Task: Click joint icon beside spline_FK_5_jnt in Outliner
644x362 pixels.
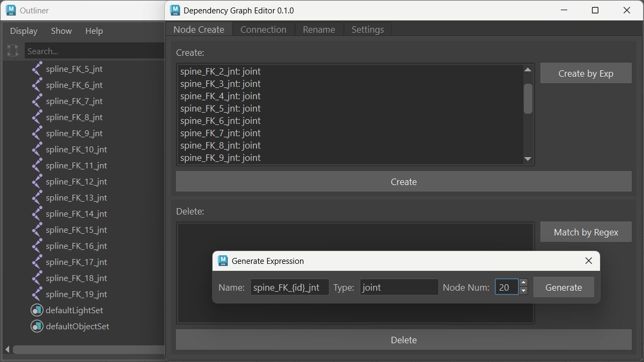Action: pyautogui.click(x=37, y=69)
